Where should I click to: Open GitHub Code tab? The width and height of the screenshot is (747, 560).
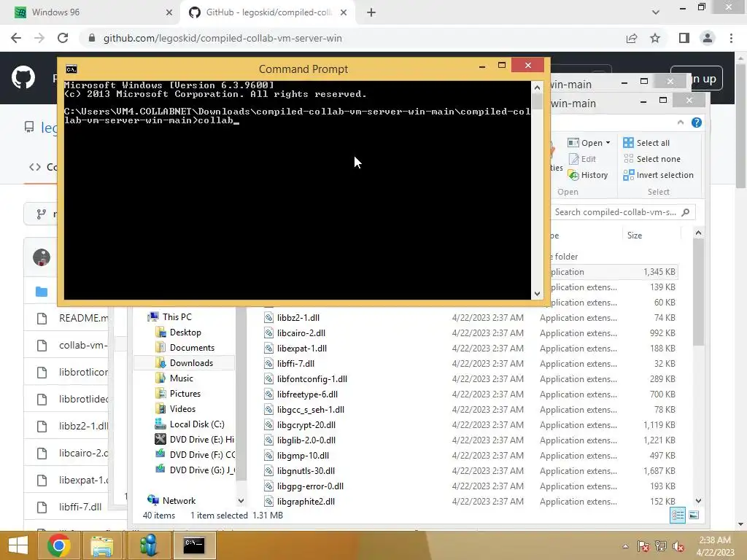43,167
